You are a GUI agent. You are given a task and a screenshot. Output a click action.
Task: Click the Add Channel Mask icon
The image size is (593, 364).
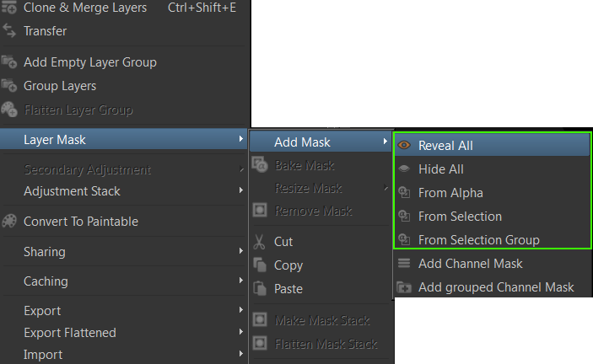404,264
